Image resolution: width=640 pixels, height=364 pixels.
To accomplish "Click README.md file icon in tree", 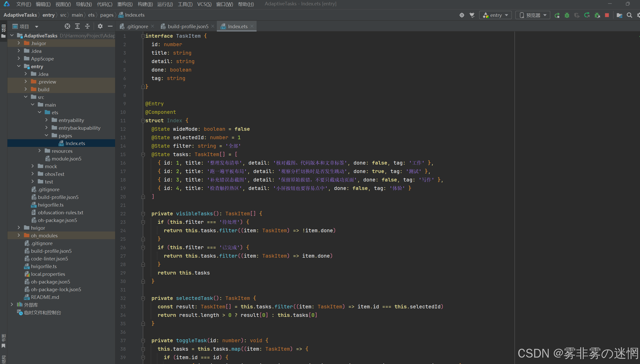I will tap(27, 297).
